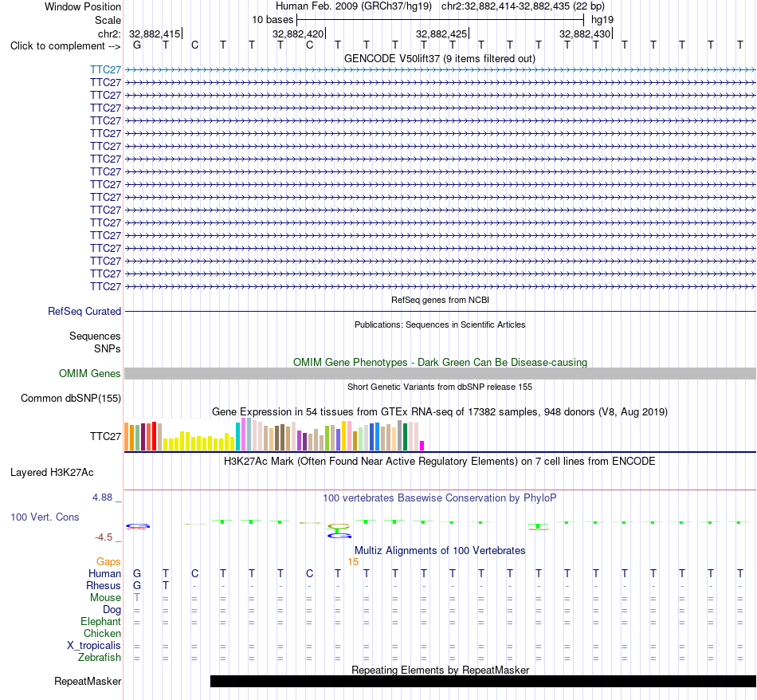Click the Sequences publications track label
This screenshot has height=700, width=757.
coord(95,336)
